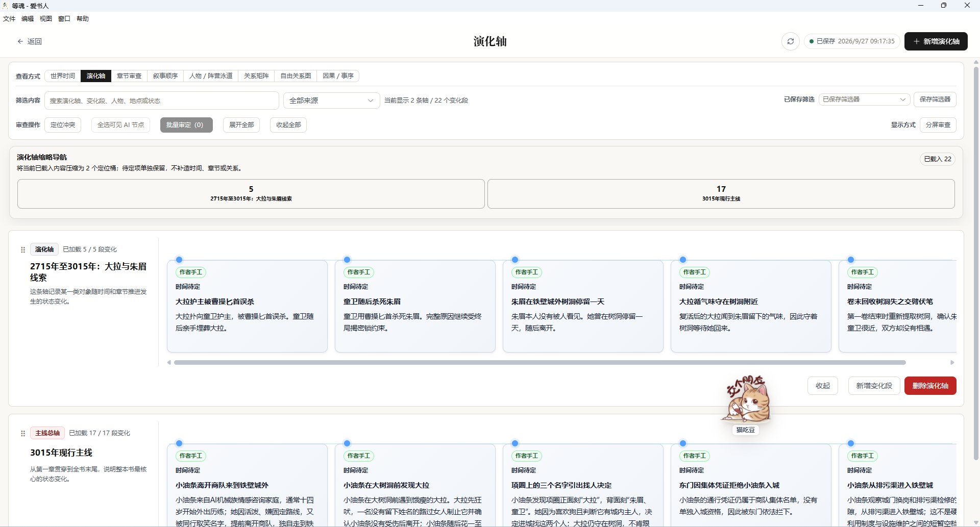
Task: Open the 文件 menu
Action: 9,19
